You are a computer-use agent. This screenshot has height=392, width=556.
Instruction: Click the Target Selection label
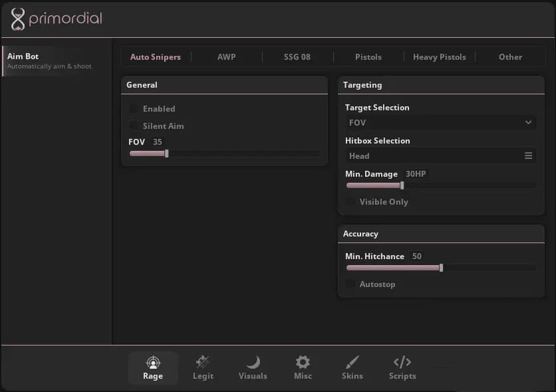pyautogui.click(x=377, y=107)
